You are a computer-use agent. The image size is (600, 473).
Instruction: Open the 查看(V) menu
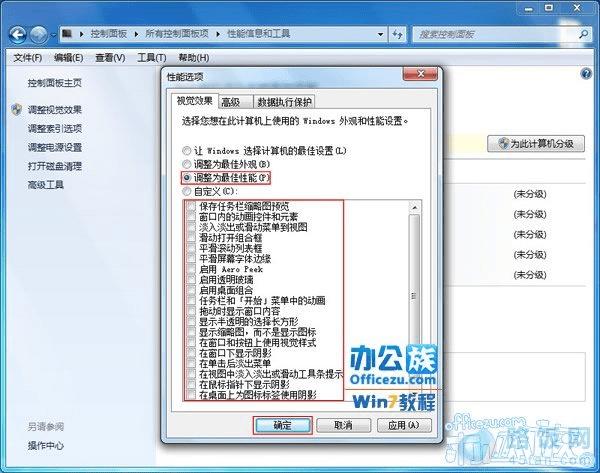coord(110,58)
